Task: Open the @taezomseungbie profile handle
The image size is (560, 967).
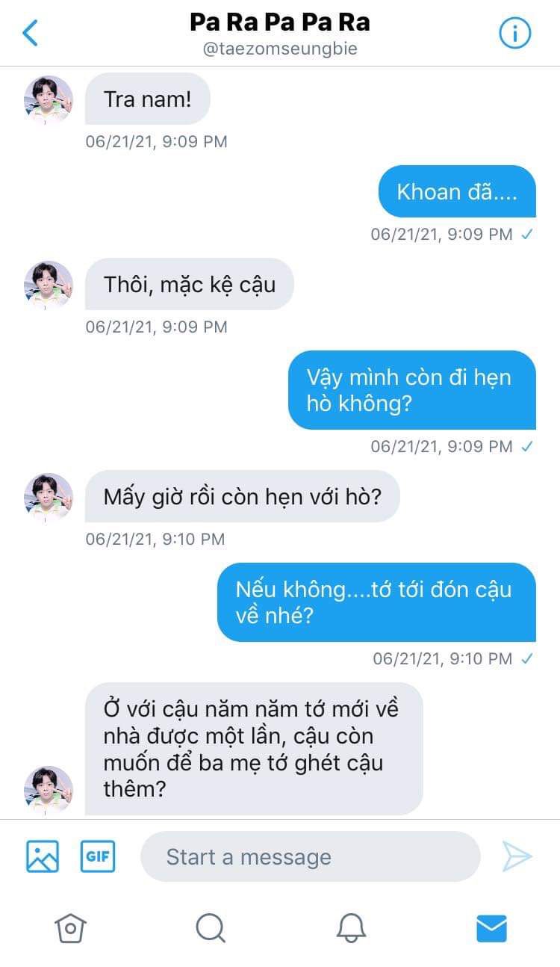Action: pyautogui.click(x=280, y=49)
